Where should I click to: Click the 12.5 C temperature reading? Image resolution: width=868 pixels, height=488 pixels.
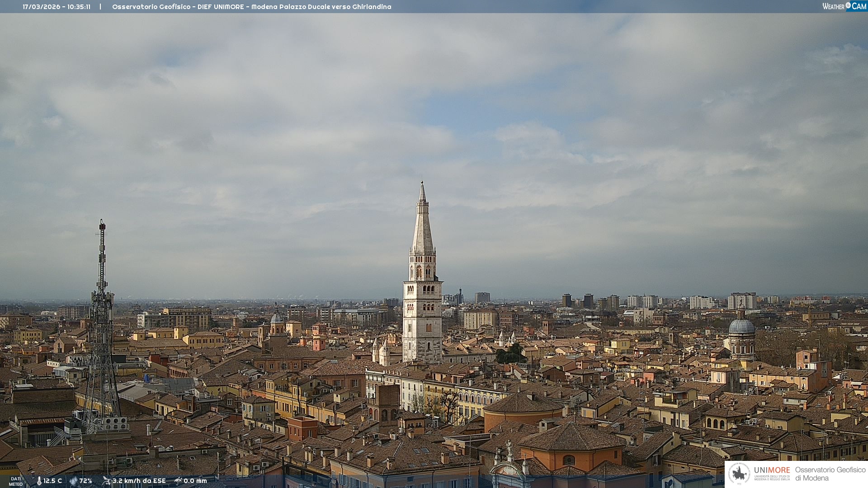click(53, 481)
